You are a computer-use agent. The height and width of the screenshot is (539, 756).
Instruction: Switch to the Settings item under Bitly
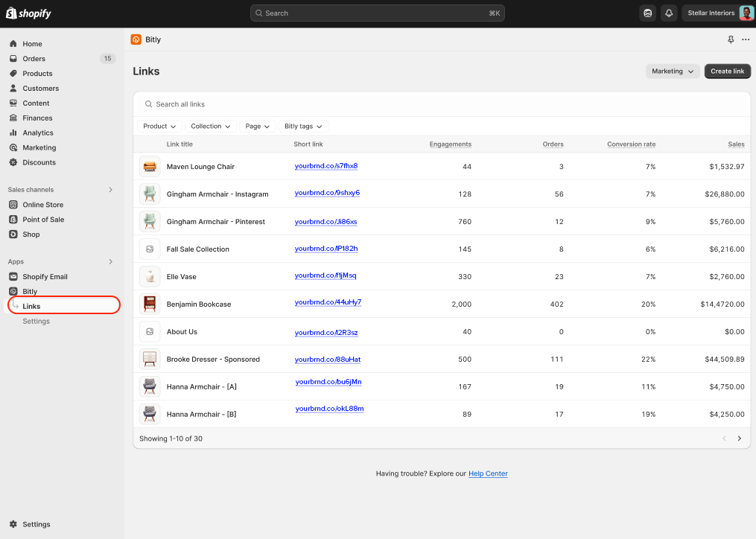point(36,321)
